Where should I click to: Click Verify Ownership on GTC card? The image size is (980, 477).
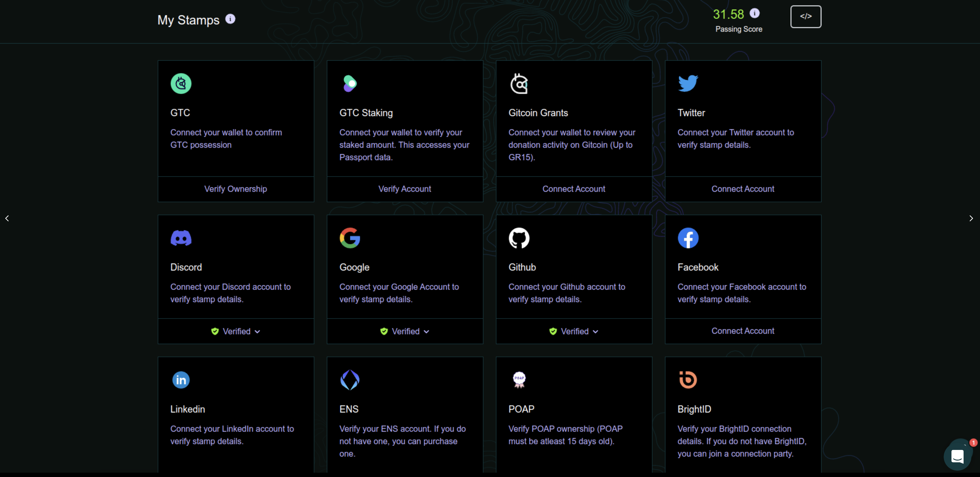point(236,189)
